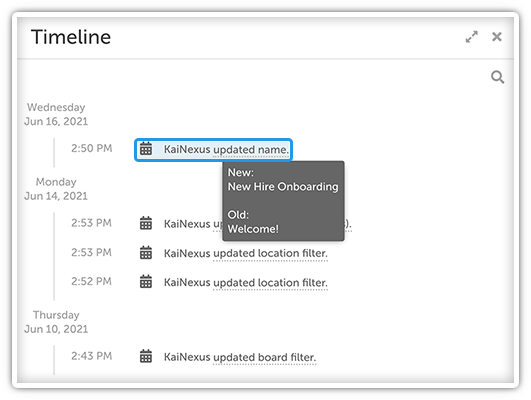The width and height of the screenshot is (531, 400).
Task: Click the Wednesday Jun 16, 2021 date header
Action: [56, 114]
